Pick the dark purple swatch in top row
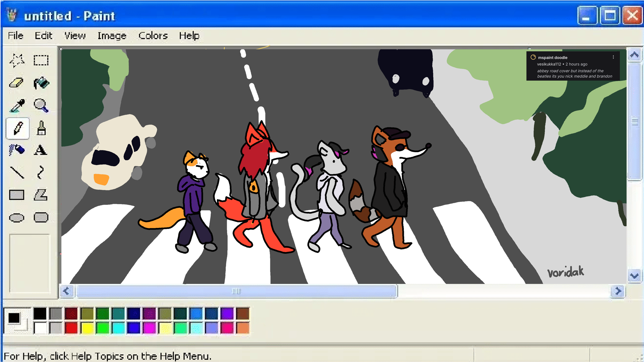 pos(149,314)
